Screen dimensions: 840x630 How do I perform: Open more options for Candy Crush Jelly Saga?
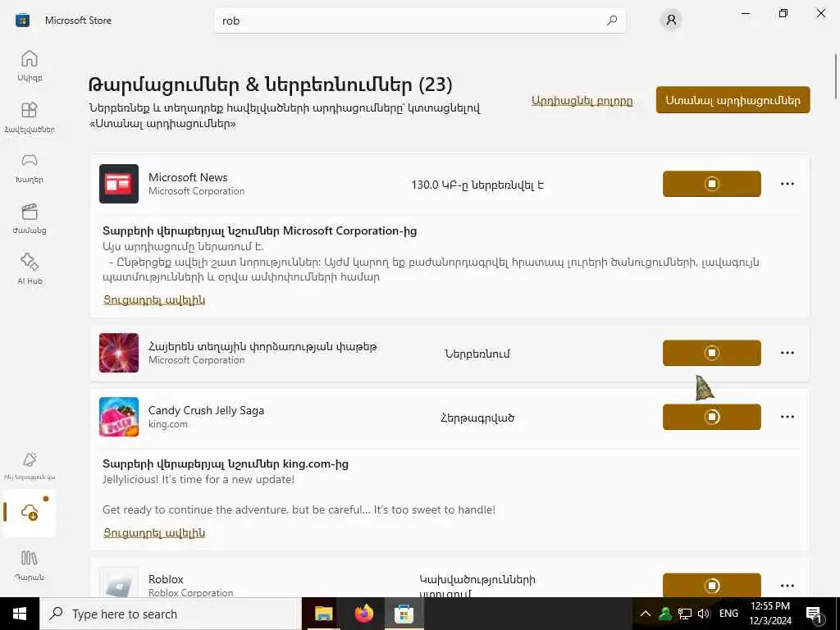click(787, 417)
